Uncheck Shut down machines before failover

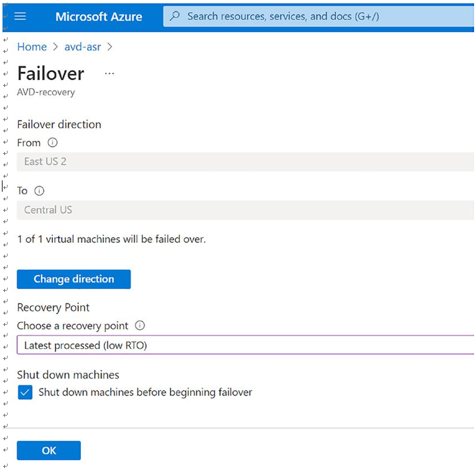point(25,392)
